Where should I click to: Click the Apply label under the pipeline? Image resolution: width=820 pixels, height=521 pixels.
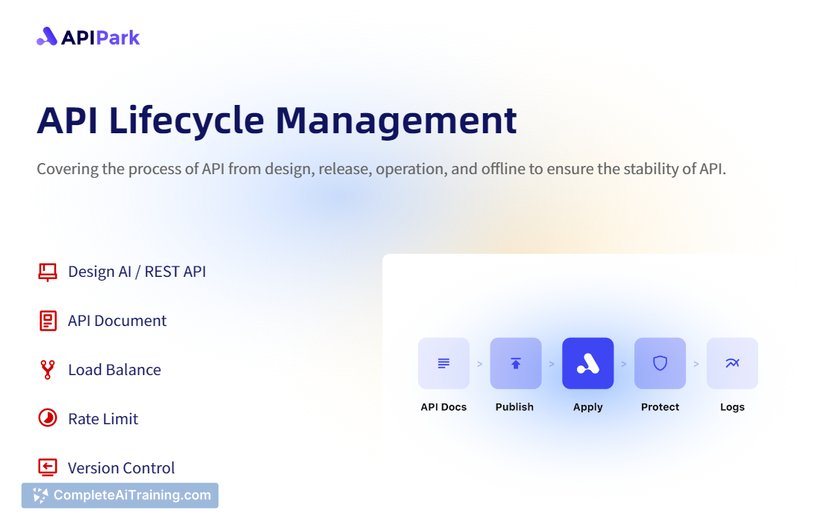tap(588, 407)
